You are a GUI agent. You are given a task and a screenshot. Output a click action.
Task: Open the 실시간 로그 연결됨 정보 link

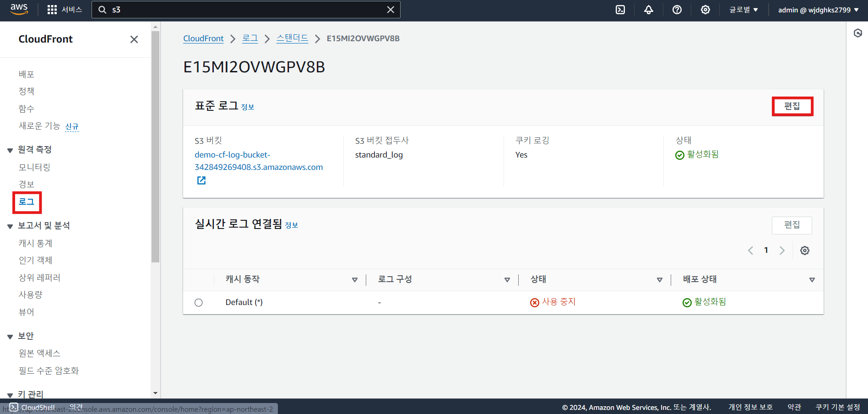coord(292,225)
